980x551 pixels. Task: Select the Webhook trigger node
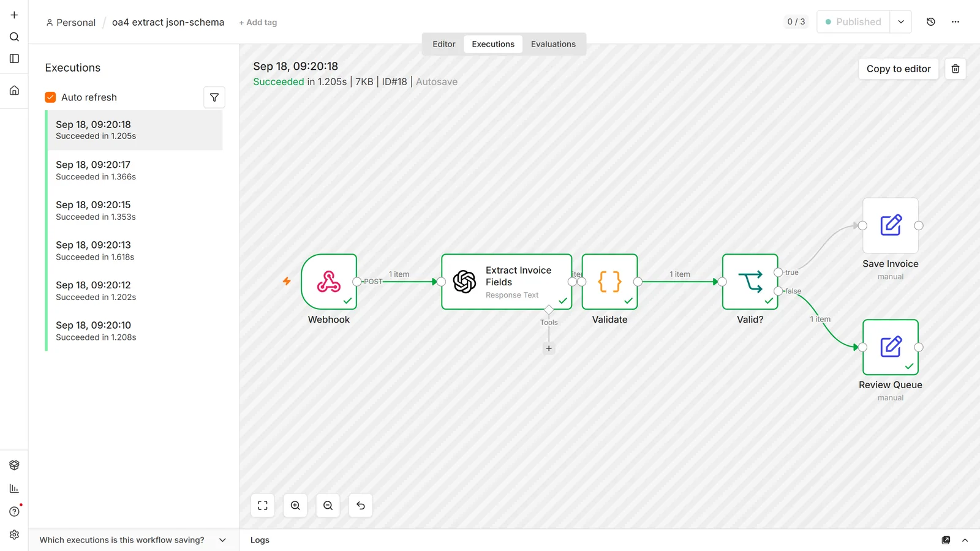tap(329, 282)
